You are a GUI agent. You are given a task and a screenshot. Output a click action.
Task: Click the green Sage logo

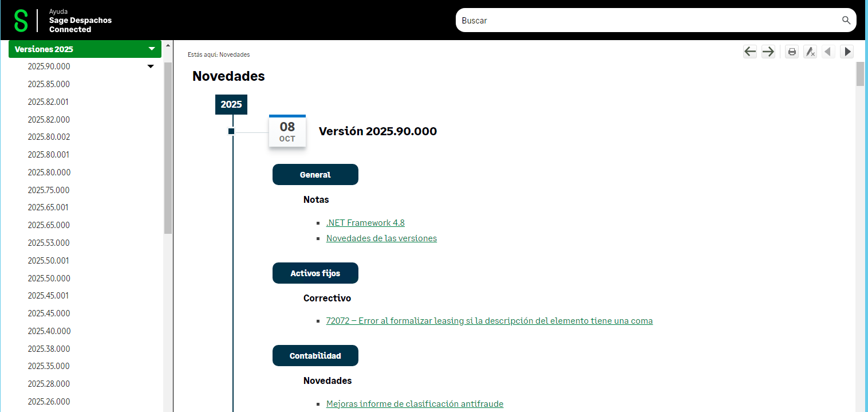[21, 21]
